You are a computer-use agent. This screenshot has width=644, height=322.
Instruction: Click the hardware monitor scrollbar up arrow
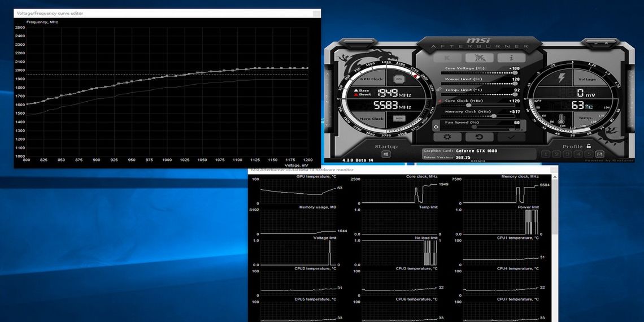[x=555, y=177]
